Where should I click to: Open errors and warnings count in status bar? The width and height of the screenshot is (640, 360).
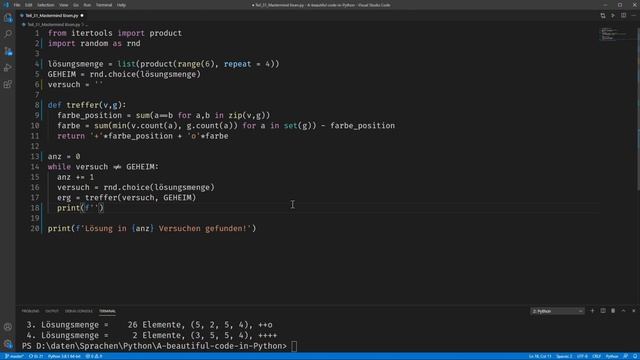tap(94, 356)
